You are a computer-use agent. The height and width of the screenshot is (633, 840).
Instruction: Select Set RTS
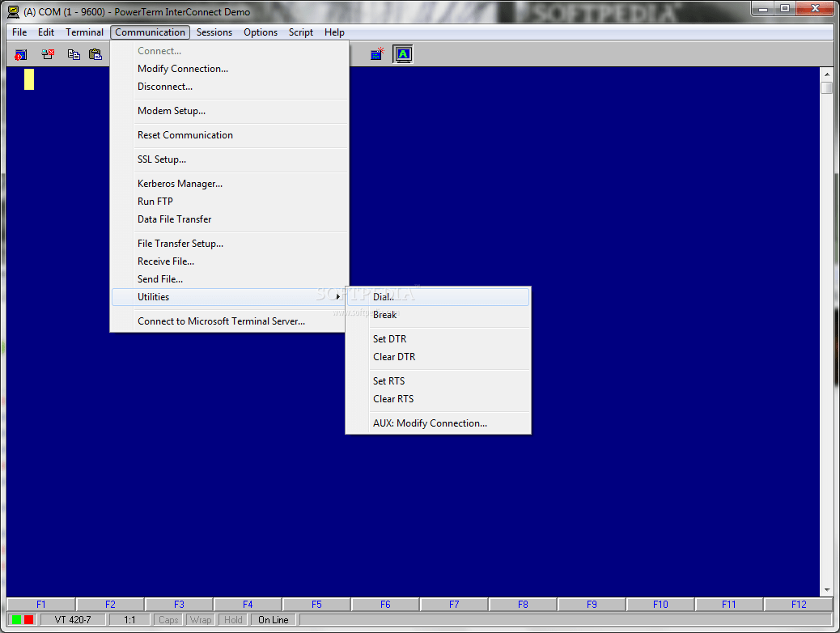(x=439, y=381)
